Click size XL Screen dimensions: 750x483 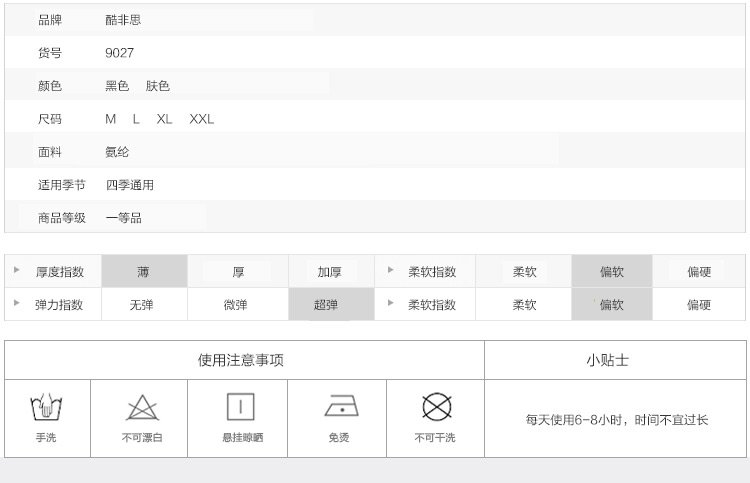click(x=164, y=119)
